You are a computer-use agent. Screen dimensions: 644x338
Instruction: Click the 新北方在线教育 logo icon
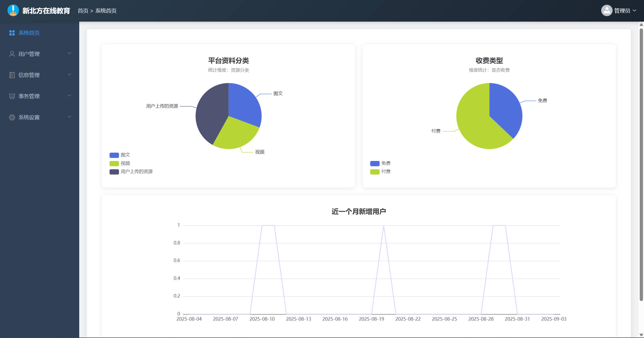coord(13,11)
